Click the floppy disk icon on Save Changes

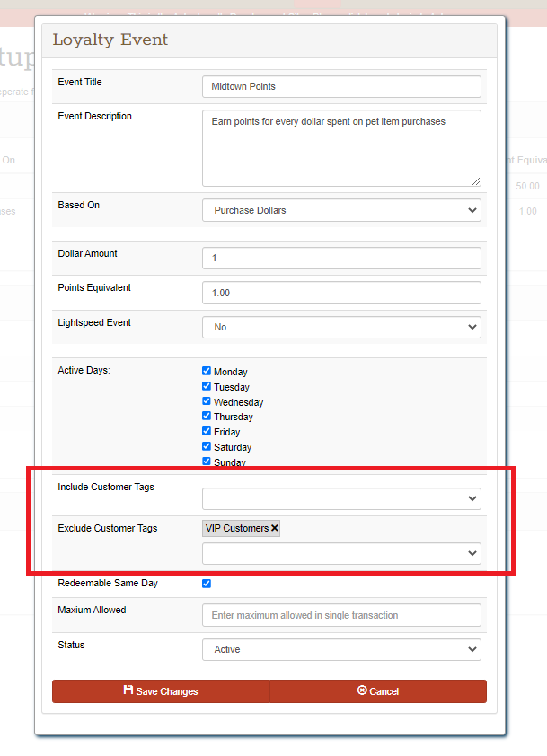128,690
